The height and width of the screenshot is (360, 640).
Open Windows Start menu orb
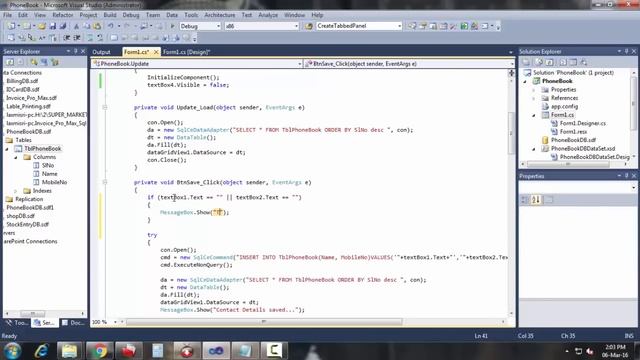pos(13,351)
